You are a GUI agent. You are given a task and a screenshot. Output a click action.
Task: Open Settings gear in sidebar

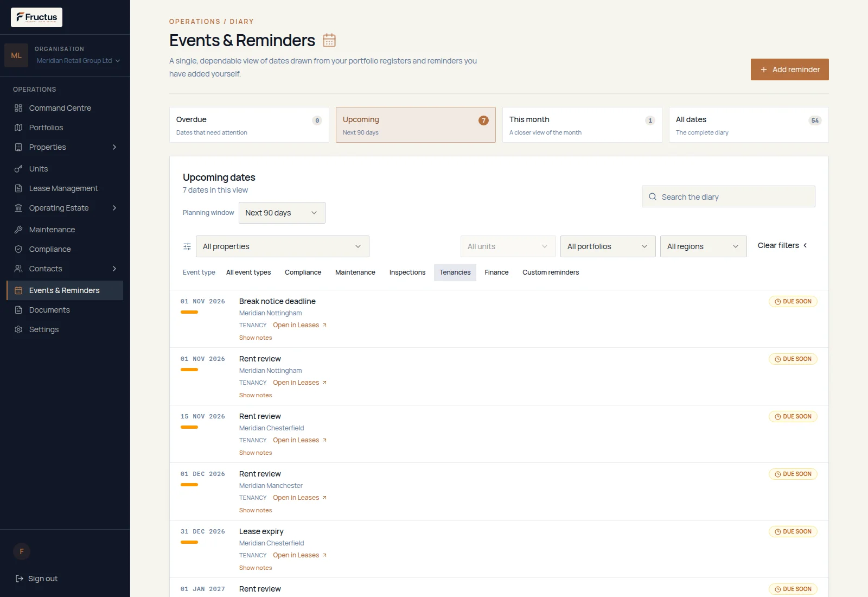[x=18, y=329]
